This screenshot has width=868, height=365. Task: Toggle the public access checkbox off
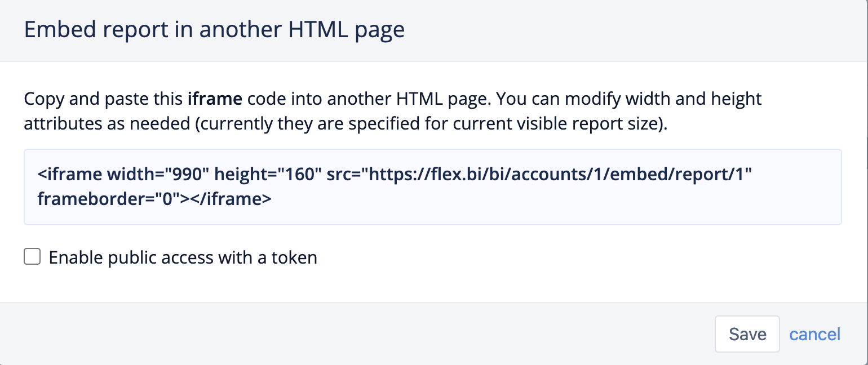[32, 256]
